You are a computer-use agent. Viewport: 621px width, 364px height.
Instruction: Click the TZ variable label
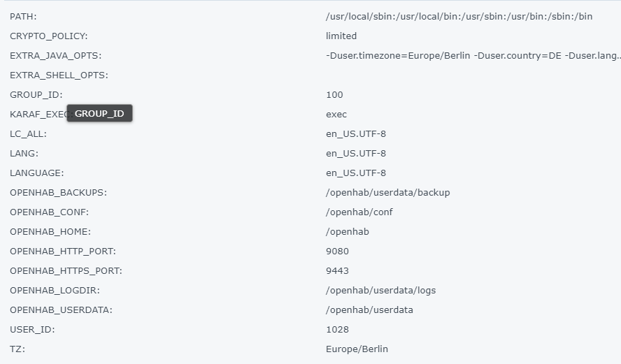click(x=17, y=349)
